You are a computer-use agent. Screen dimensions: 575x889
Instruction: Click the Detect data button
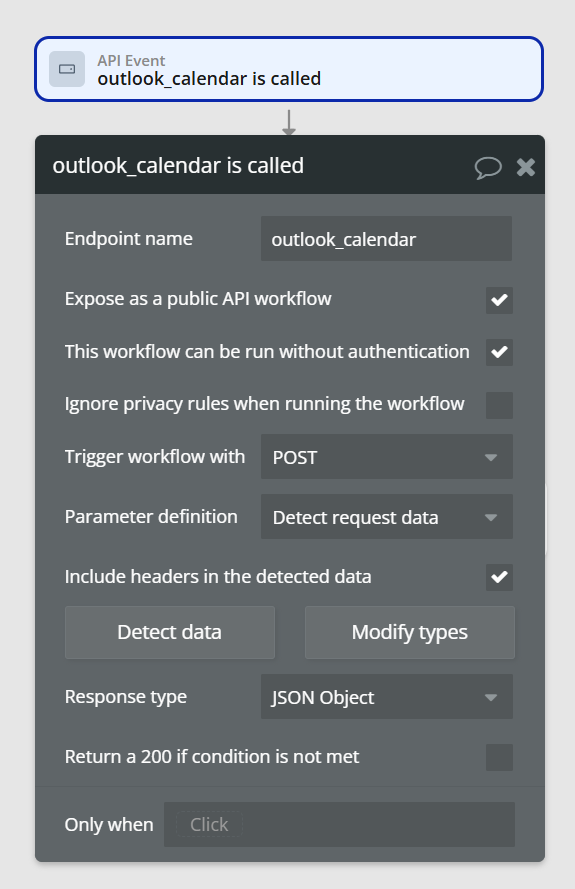click(x=170, y=632)
